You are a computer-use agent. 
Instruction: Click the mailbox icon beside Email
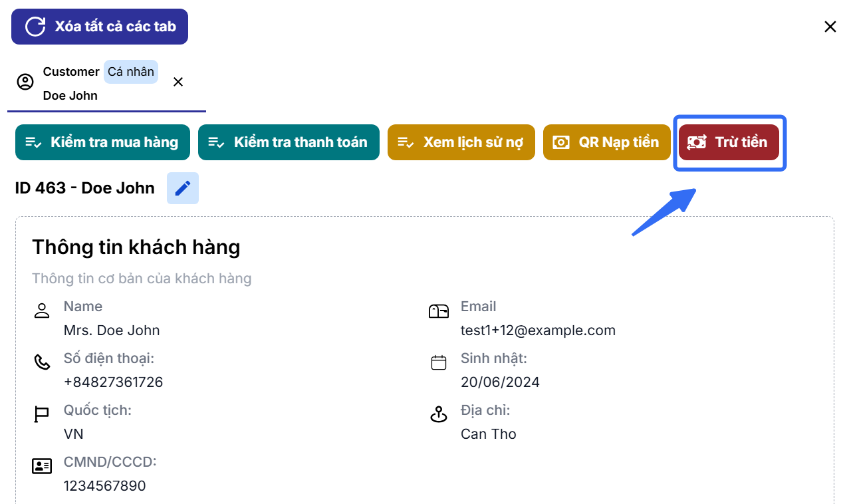tap(439, 311)
